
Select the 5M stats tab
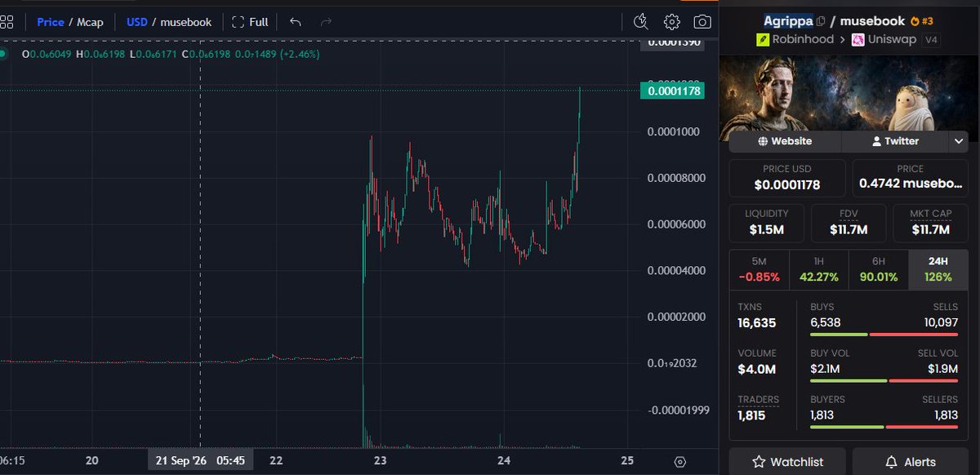tap(759, 269)
